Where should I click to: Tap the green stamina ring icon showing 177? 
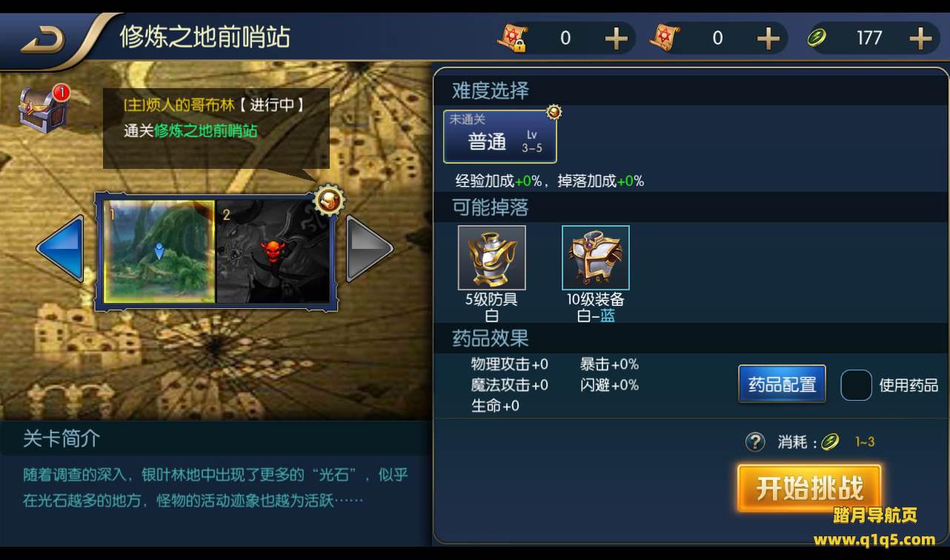click(x=817, y=38)
